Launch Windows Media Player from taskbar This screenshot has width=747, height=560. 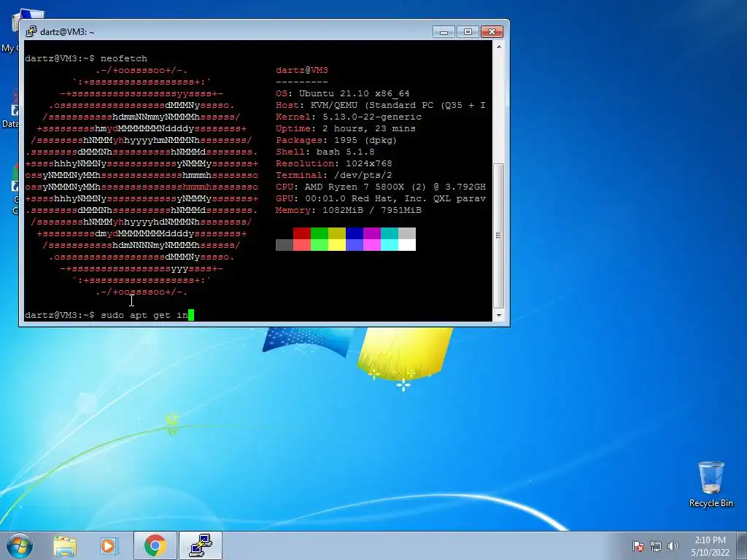(x=109, y=545)
